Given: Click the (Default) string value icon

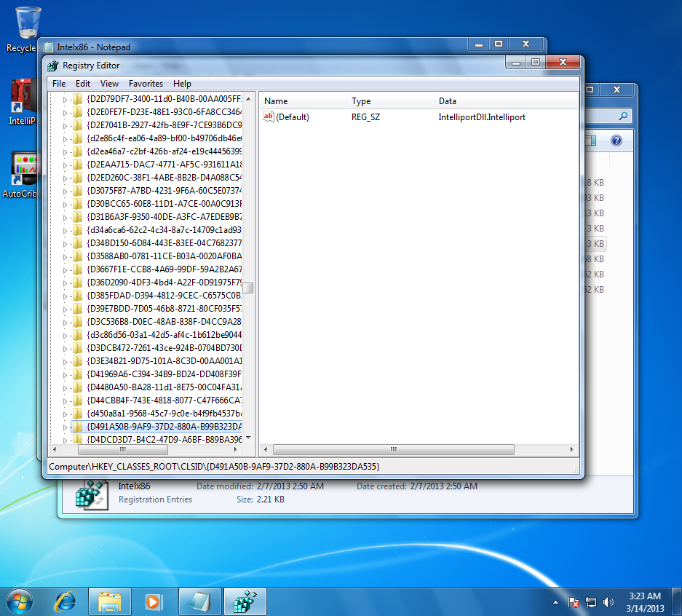Looking at the screenshot, I should coord(269,117).
